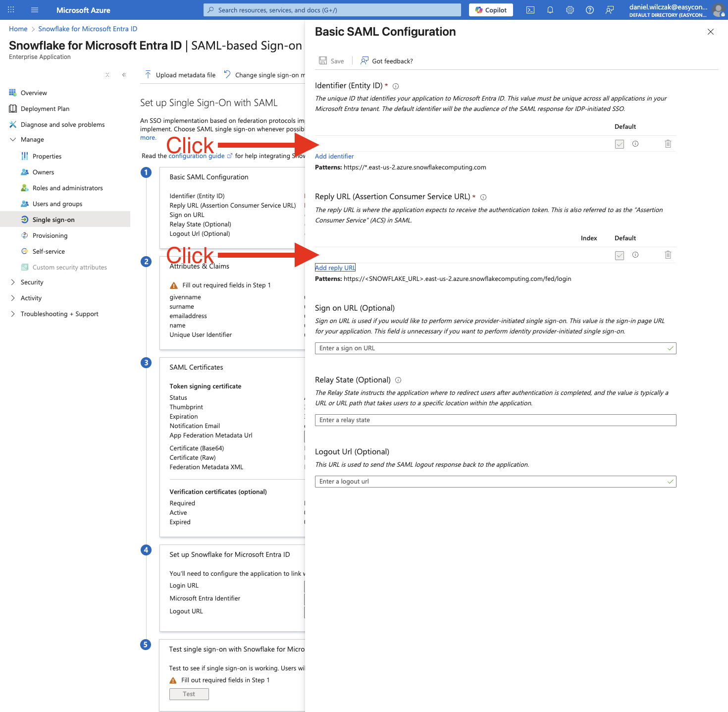Open the Azure portal hamburger menu
The height and width of the screenshot is (712, 728).
tap(35, 10)
